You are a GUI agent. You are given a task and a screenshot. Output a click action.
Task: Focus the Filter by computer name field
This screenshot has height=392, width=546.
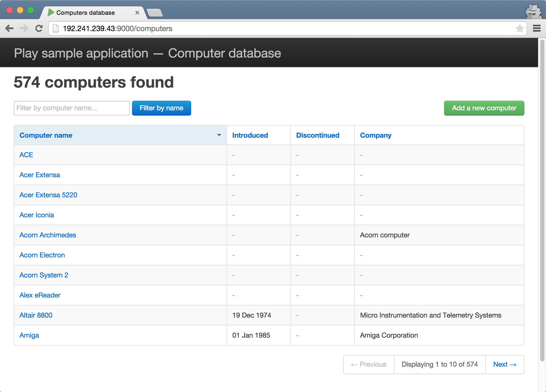(72, 108)
